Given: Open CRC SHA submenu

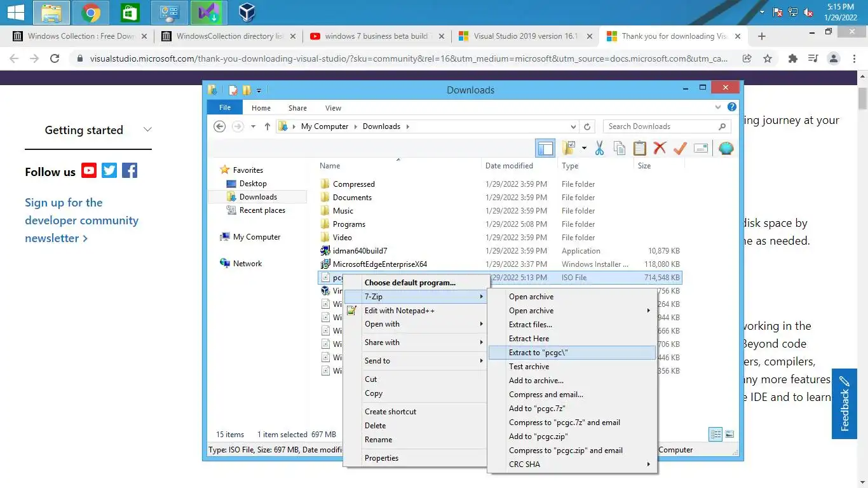Looking at the screenshot, I should 572,464.
